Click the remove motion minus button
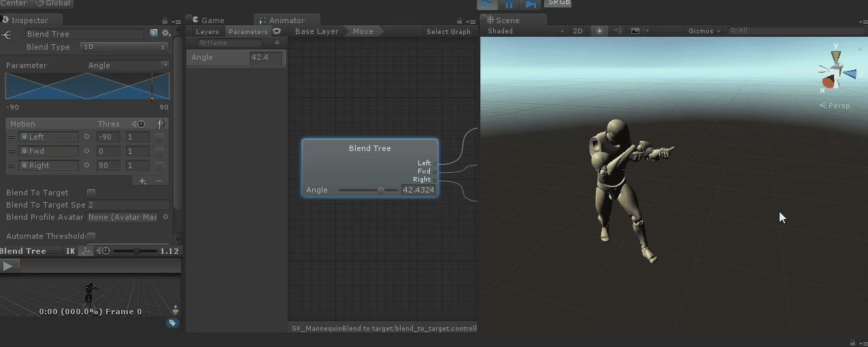This screenshot has height=347, width=868. point(159,181)
